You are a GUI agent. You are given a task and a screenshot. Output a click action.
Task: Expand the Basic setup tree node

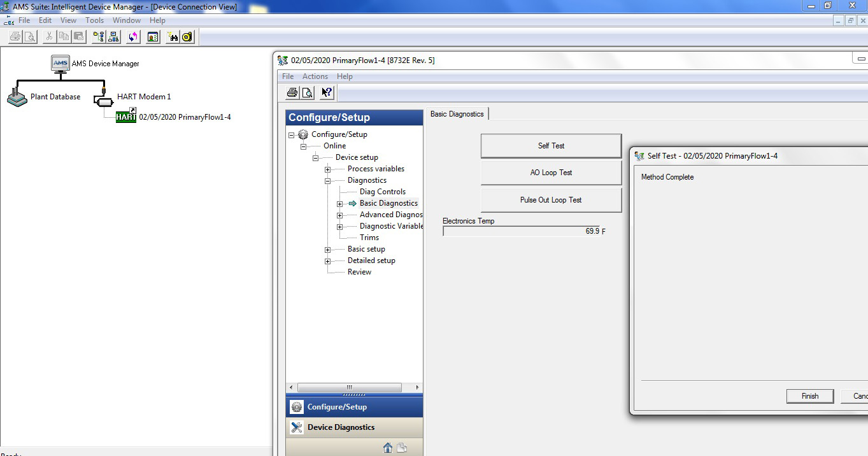327,250
